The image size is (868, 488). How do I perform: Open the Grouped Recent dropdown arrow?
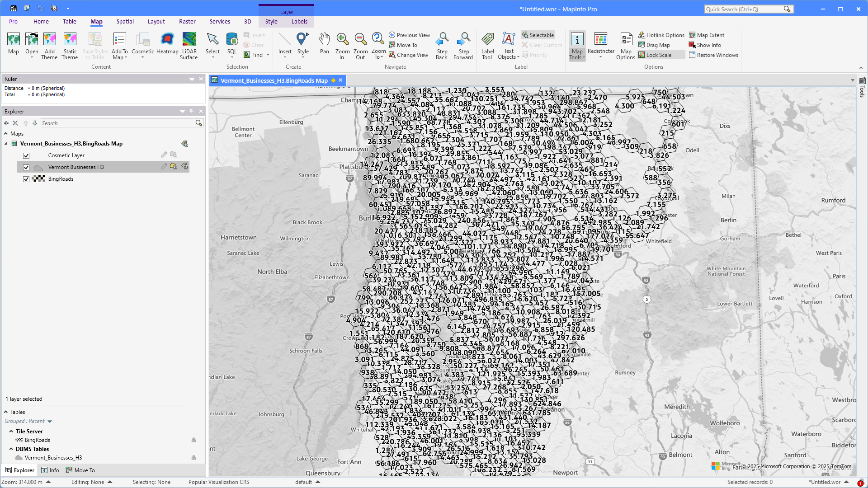[50, 422]
